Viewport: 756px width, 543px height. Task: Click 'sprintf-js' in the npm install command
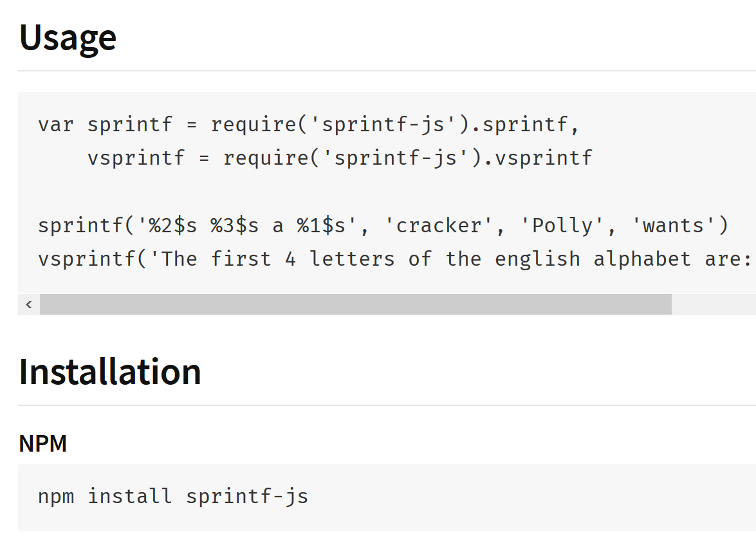247,496
